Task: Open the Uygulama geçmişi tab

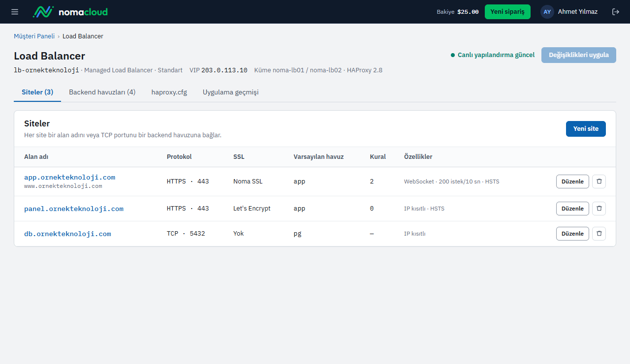Action: pos(231,92)
